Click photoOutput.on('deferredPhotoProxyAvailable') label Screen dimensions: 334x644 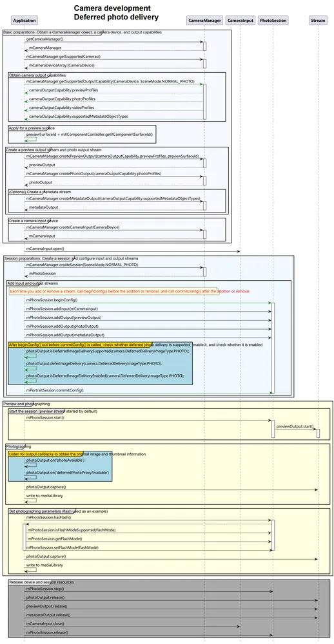tap(68, 473)
